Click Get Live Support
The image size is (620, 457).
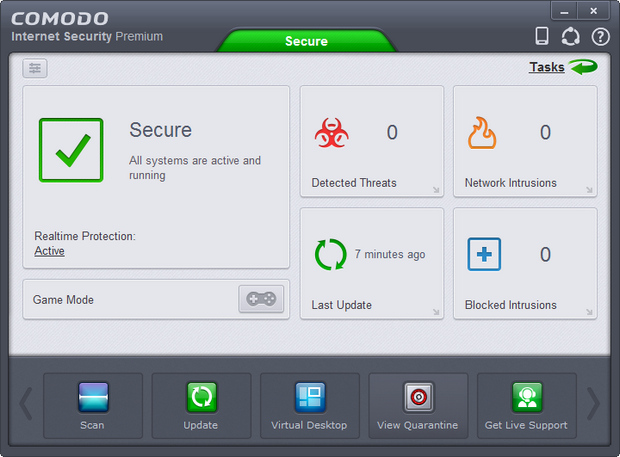click(x=527, y=406)
